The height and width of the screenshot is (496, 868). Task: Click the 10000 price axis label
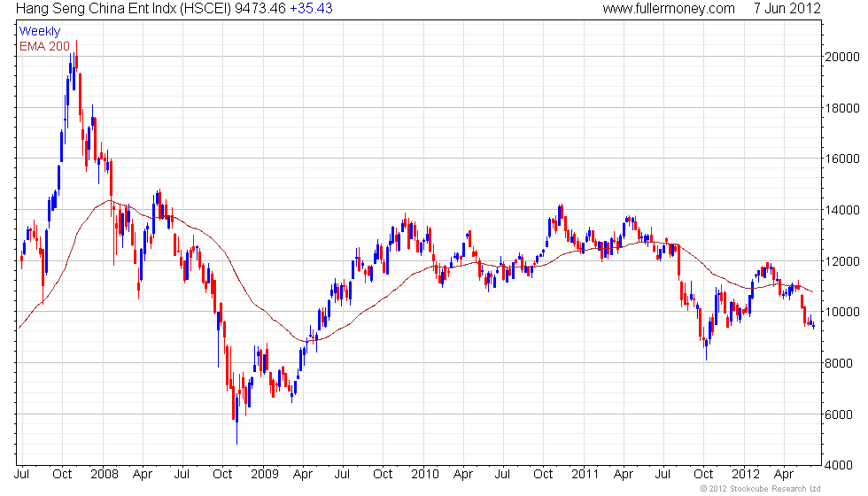[842, 312]
